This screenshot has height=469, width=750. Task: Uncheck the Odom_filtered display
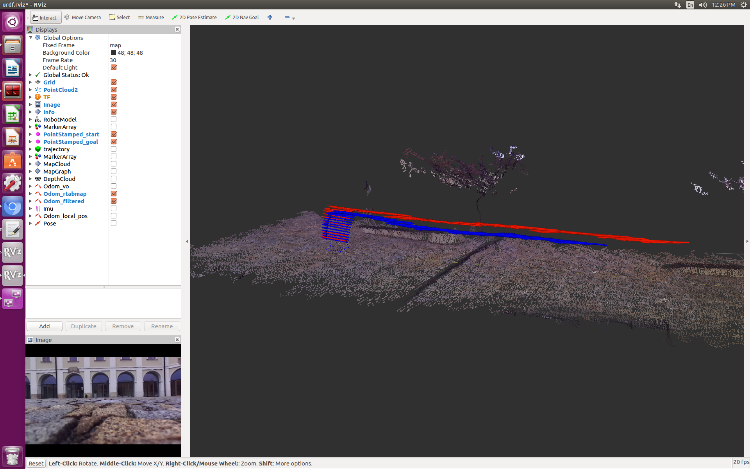coord(114,201)
